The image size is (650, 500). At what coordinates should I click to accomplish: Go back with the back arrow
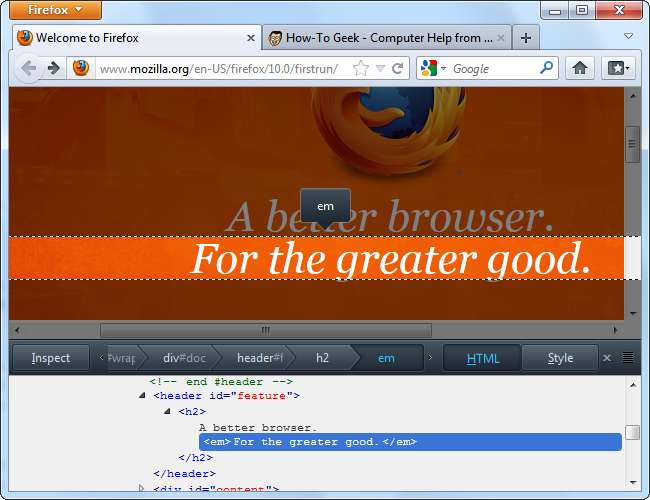(x=29, y=68)
